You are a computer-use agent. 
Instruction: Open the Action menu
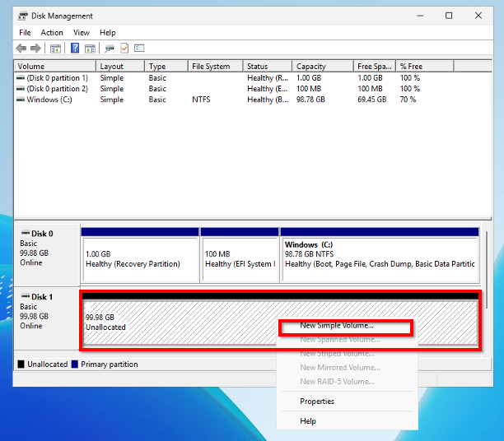[52, 33]
